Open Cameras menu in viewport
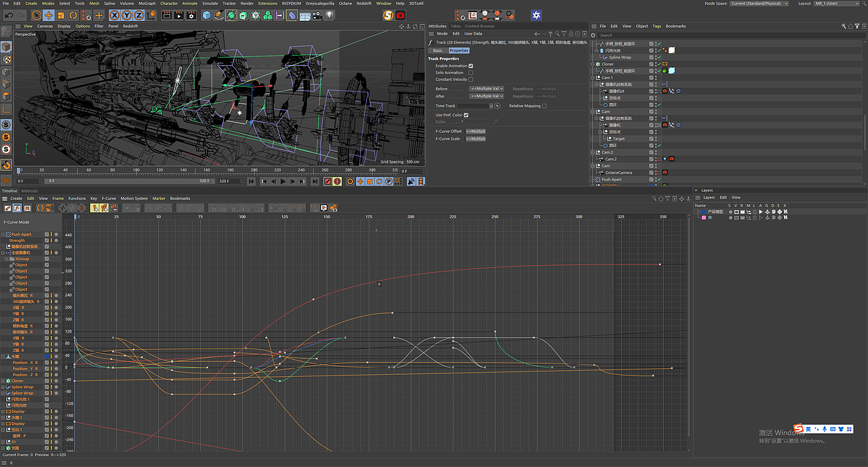 [45, 26]
